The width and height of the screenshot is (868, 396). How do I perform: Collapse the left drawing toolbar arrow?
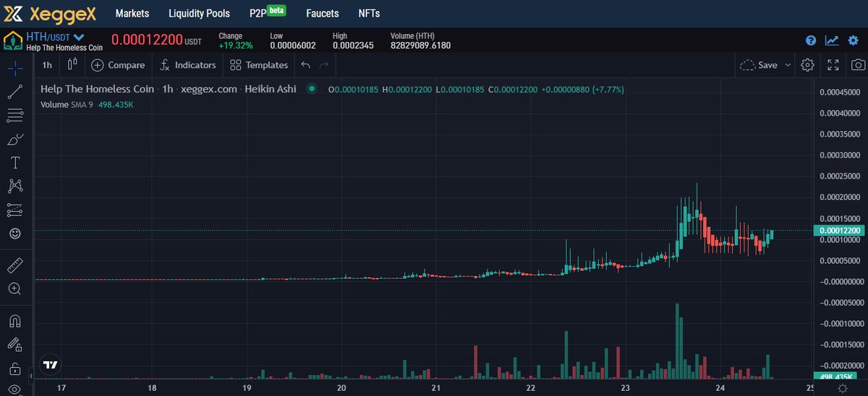tap(30, 376)
